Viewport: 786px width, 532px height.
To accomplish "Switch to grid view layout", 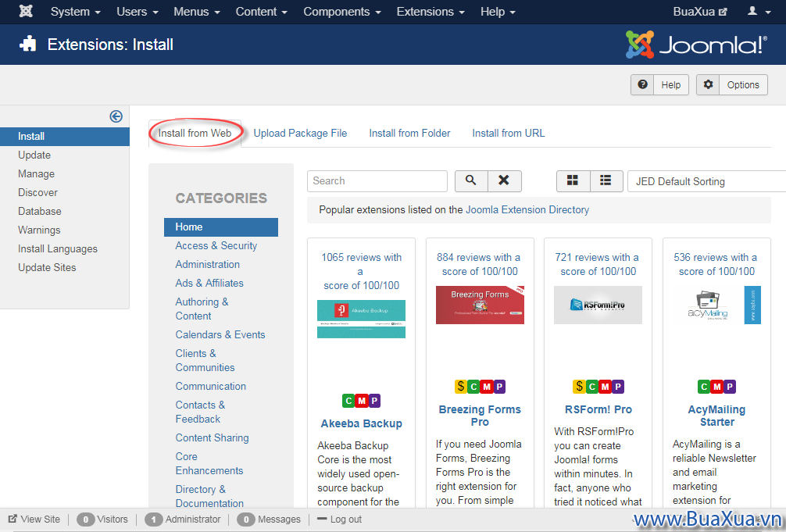I will pos(573,180).
